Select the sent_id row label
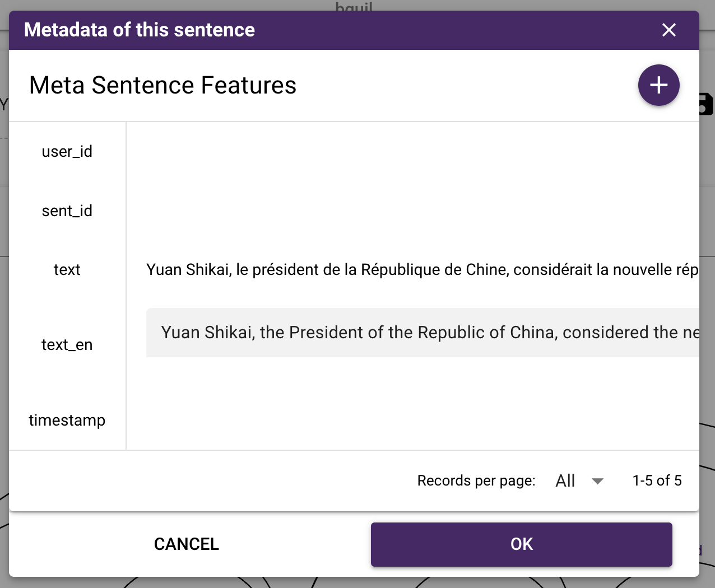This screenshot has height=588, width=715. (67, 211)
